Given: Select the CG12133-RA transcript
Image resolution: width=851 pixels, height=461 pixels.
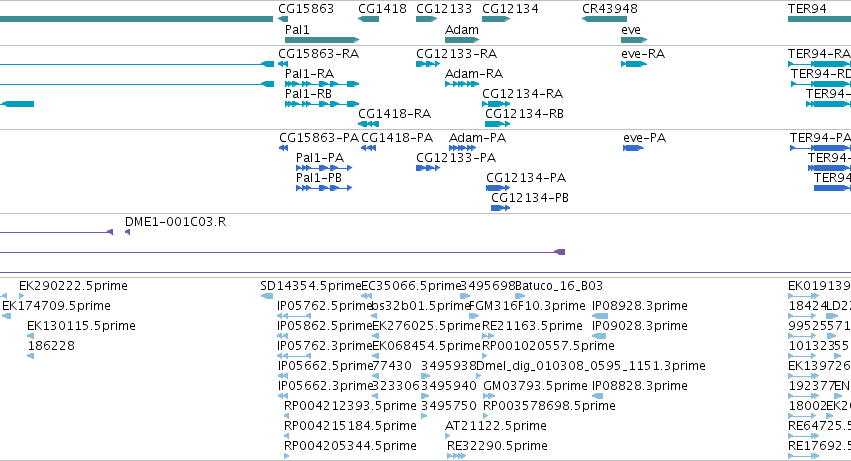Looking at the screenshot, I should click(x=428, y=64).
